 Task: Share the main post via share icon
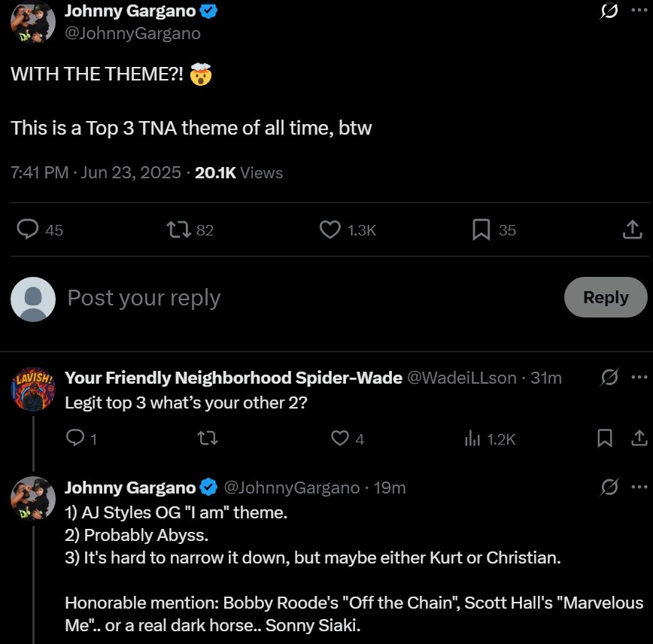pyautogui.click(x=633, y=230)
